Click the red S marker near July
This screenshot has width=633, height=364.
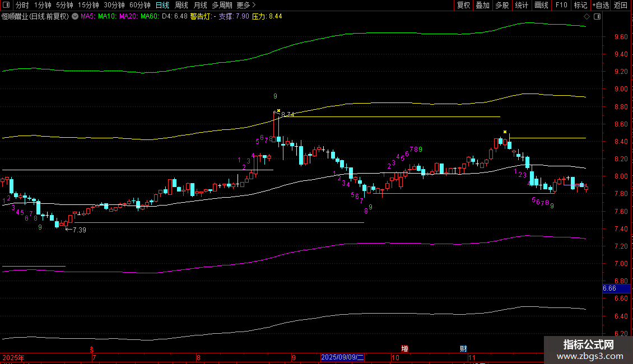(x=92, y=349)
